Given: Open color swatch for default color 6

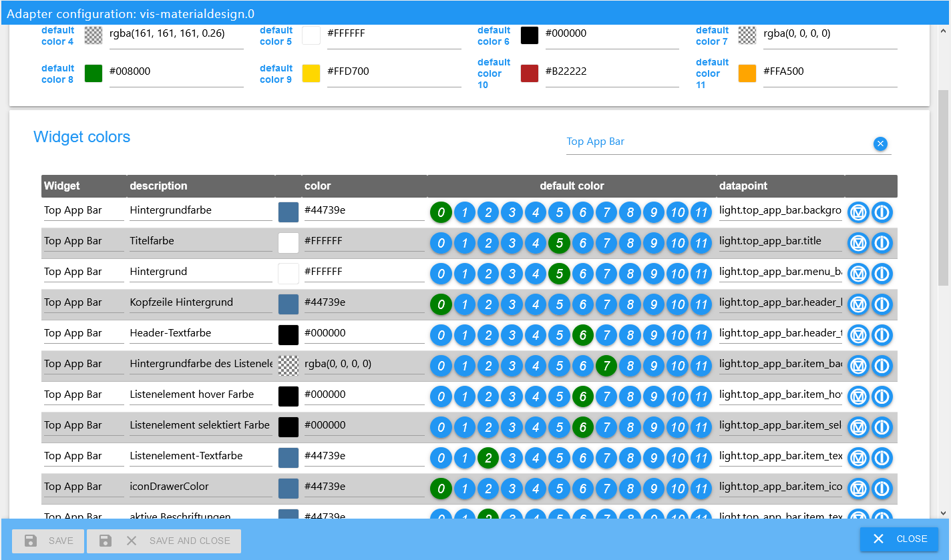Looking at the screenshot, I should pyautogui.click(x=530, y=35).
